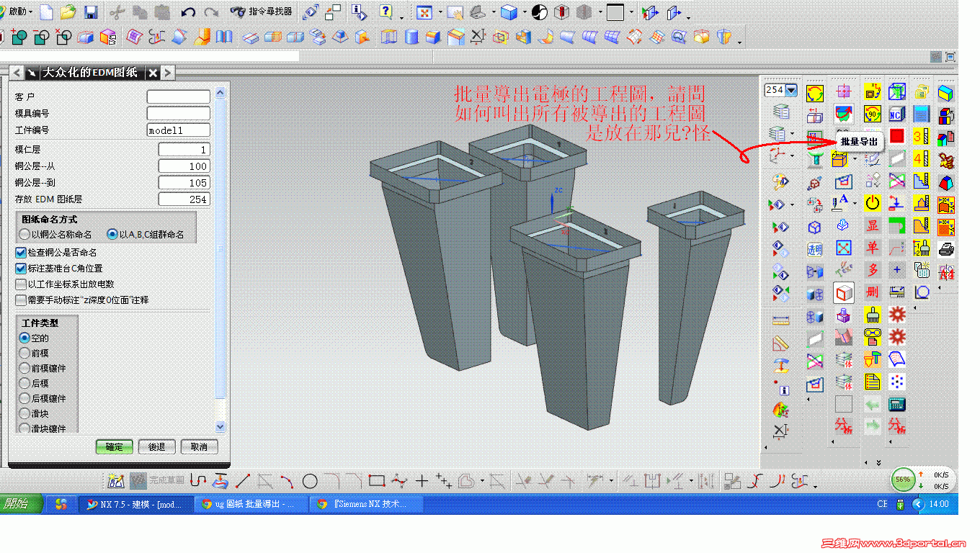Click the Rectangle tool in sketch toolbar

[376, 480]
